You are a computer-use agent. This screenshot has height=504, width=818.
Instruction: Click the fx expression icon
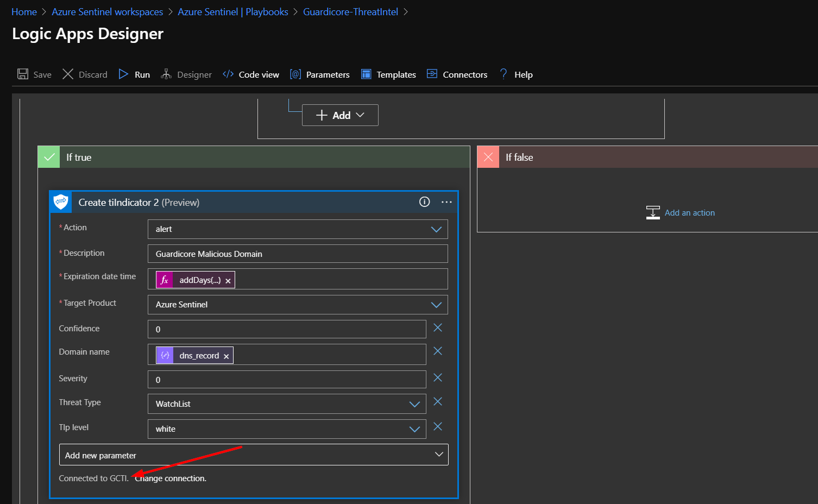pyautogui.click(x=165, y=280)
